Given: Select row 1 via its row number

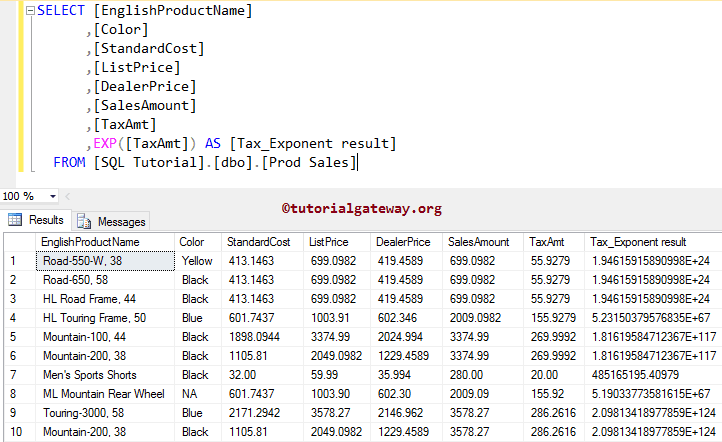Looking at the screenshot, I should pos(19,261).
